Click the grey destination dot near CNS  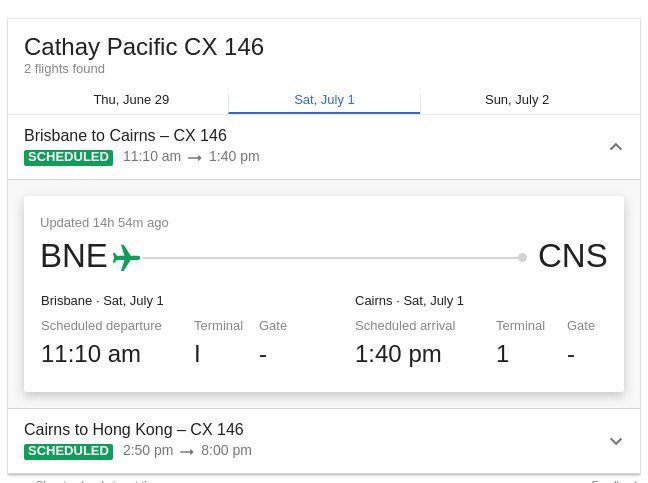(522, 257)
